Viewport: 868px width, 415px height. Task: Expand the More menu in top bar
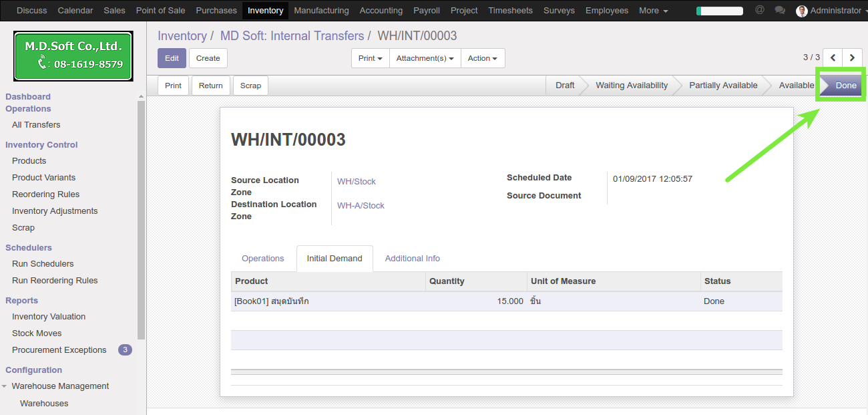[653, 11]
